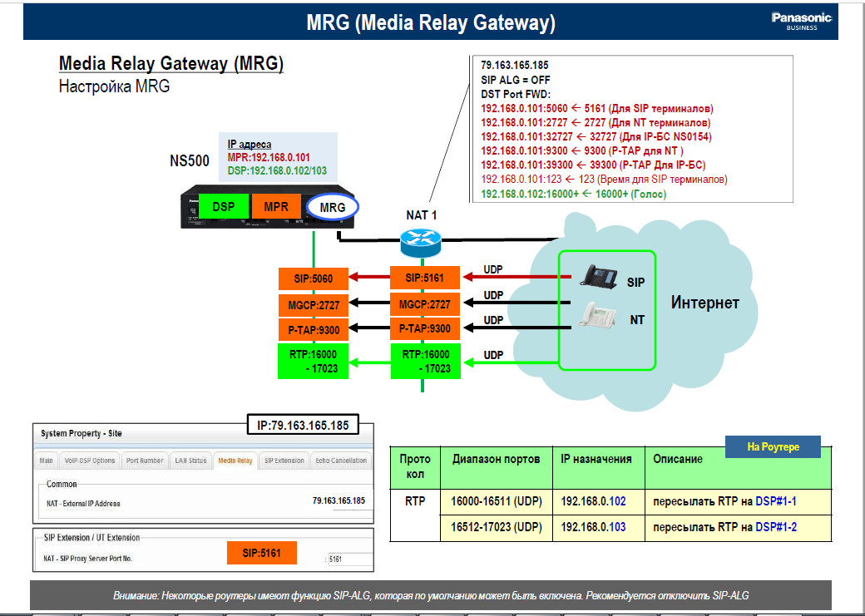The width and height of the screenshot is (865, 616).
Task: Click the '192.168.0.101:5060 ← 5161' forwarding line
Action: [x=597, y=109]
